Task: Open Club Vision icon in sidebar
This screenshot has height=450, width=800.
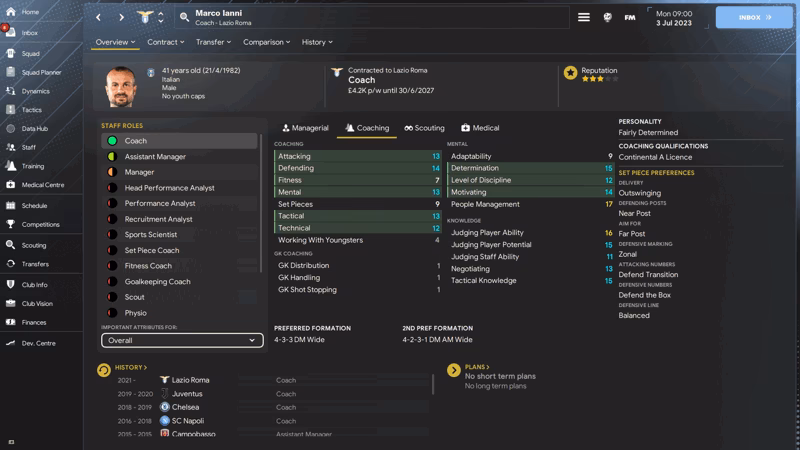Action: click(x=11, y=303)
